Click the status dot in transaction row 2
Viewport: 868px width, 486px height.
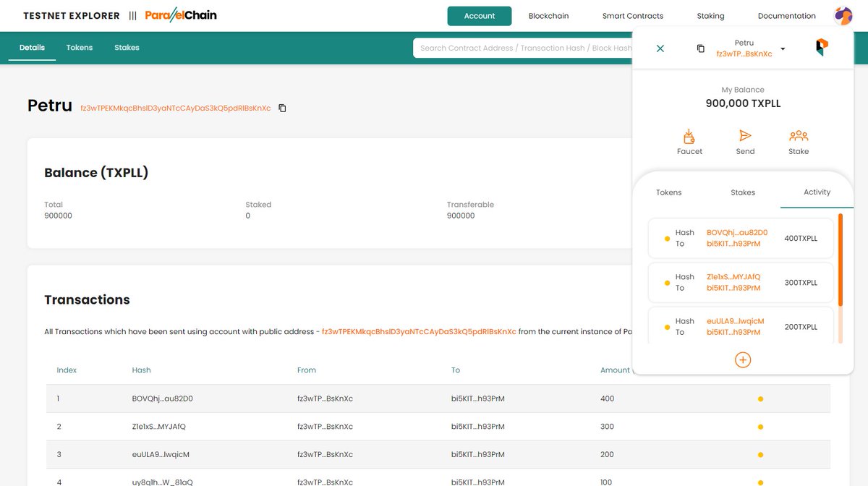(760, 427)
